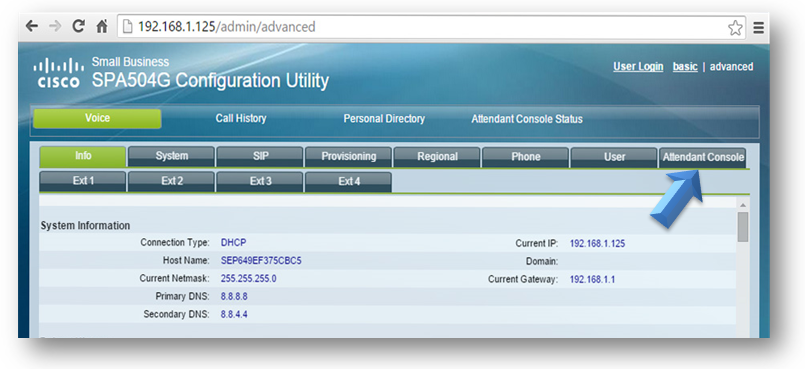Click the SPA504G Configuration Utility title
This screenshot has height=369, width=805.
tap(210, 81)
